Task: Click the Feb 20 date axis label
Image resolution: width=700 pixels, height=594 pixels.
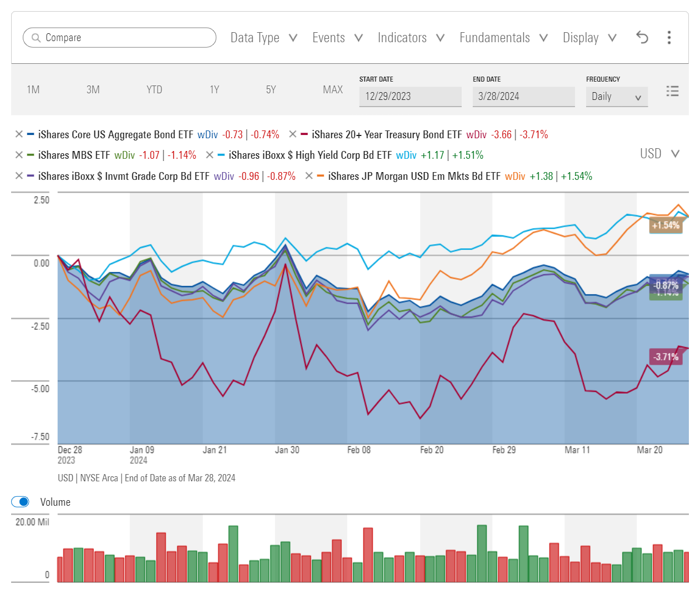Action: 432,450
